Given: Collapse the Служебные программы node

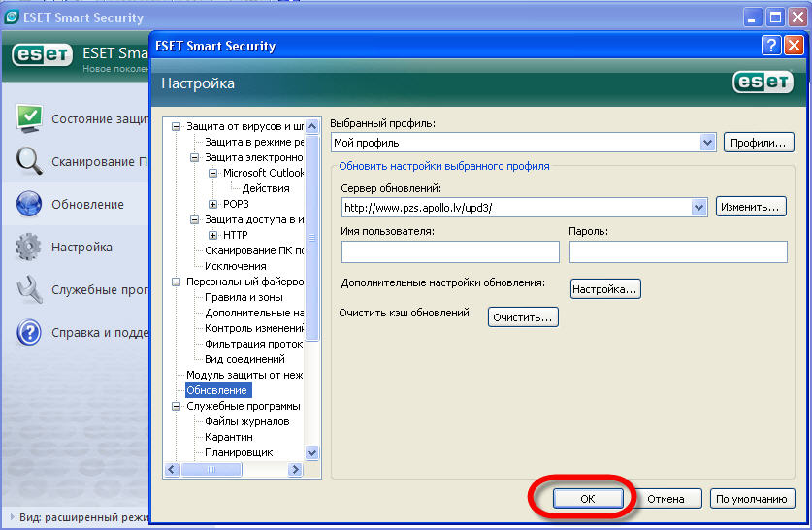Looking at the screenshot, I should (x=176, y=406).
